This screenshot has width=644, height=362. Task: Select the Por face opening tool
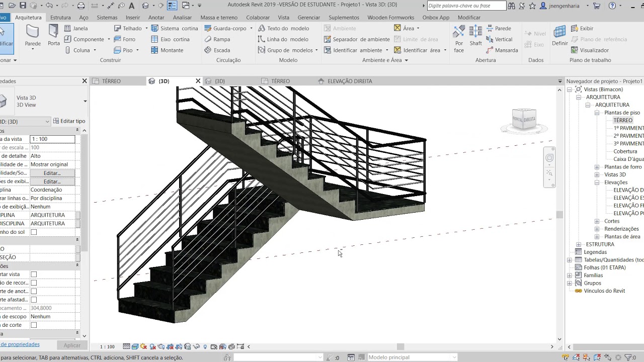click(459, 39)
